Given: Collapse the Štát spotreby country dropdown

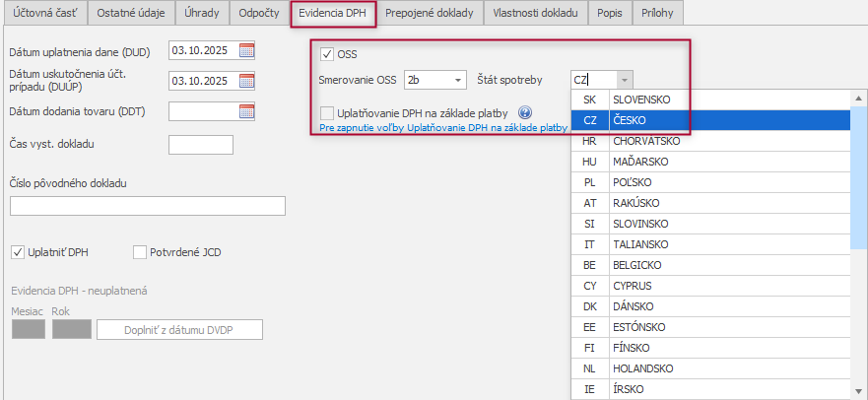Looking at the screenshot, I should [x=623, y=80].
